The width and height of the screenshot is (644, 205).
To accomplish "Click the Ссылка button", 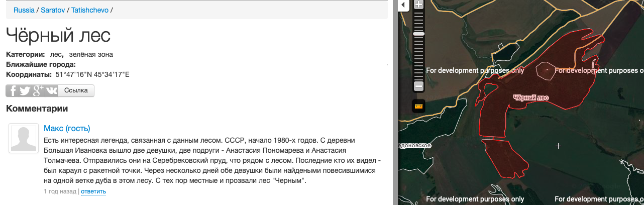I will [76, 90].
